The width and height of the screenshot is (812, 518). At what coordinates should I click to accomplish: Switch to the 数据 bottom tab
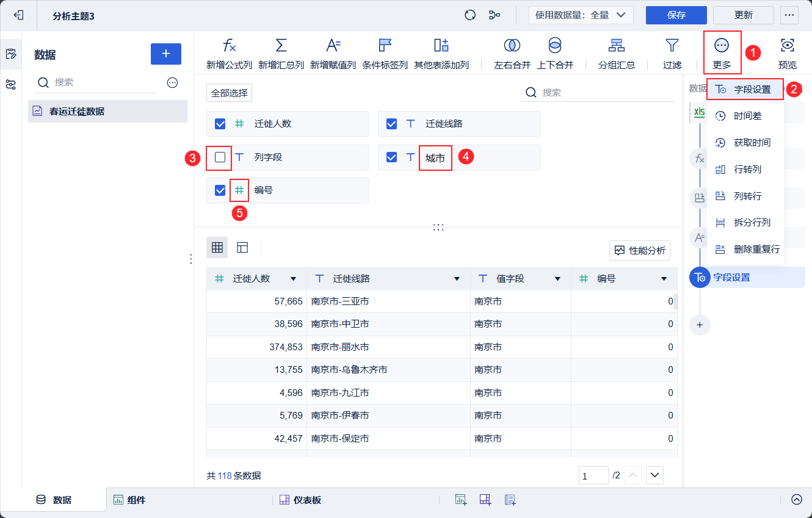coord(54,500)
